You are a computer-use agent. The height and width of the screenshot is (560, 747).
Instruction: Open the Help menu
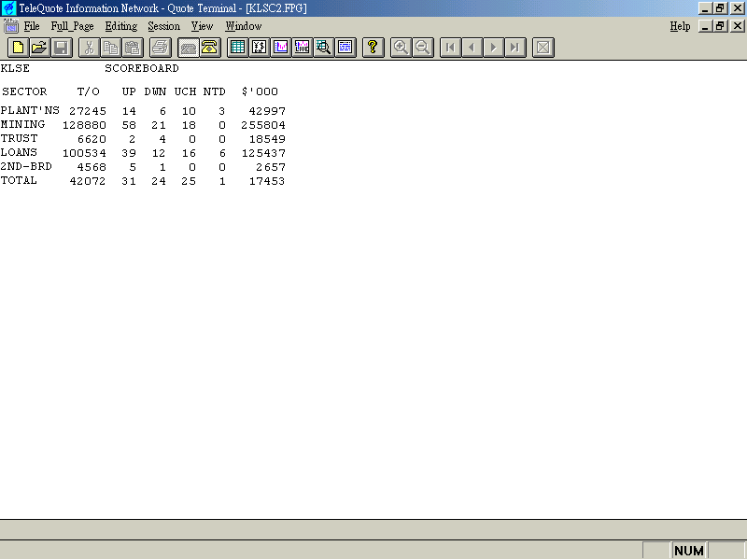point(680,26)
